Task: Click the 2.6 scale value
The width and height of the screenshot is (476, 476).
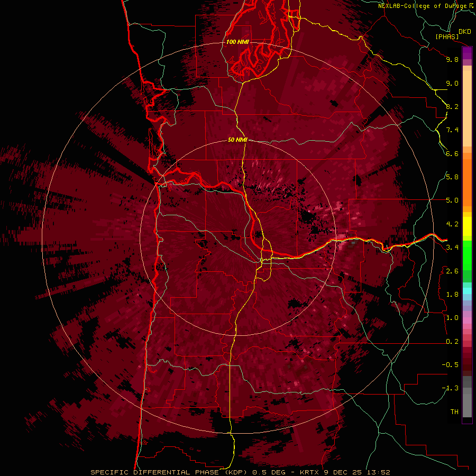Action: pyautogui.click(x=452, y=271)
